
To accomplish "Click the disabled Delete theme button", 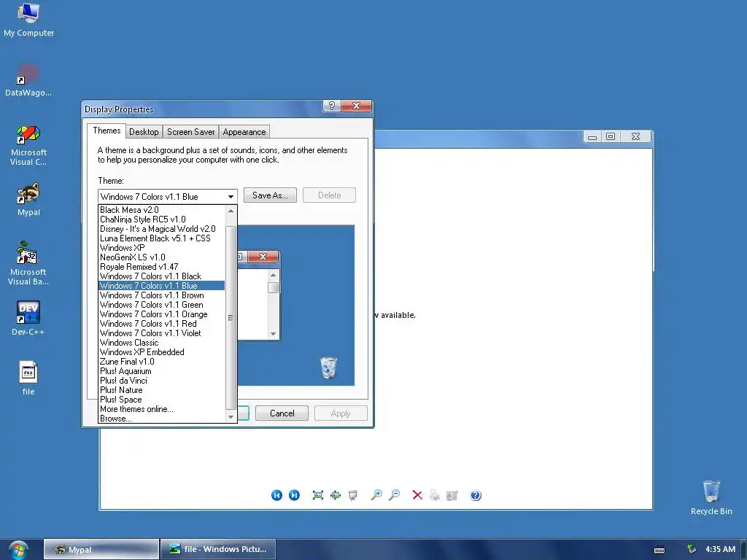I will [x=329, y=195].
